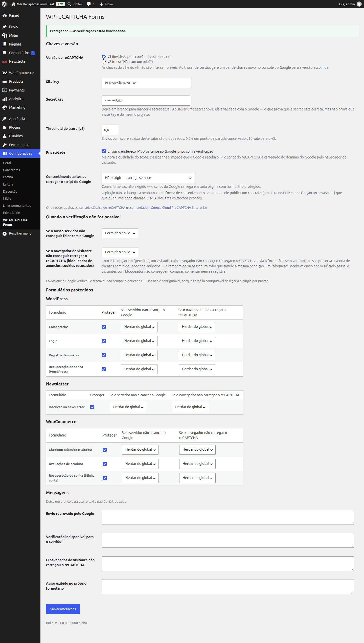
Task: Toggle Checkout clássico e Blocks checkbox
Action: pyautogui.click(x=105, y=450)
